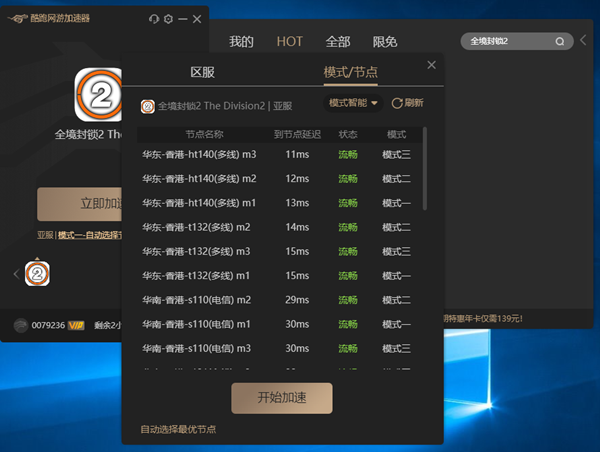Click the VIP badge

(76, 325)
